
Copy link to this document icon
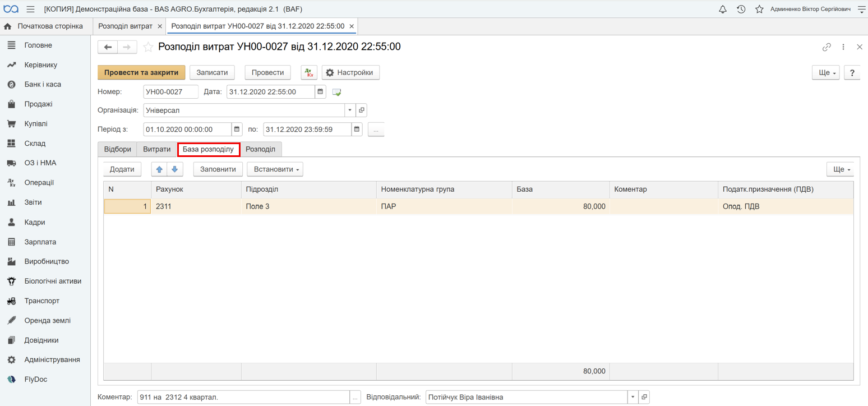point(827,47)
